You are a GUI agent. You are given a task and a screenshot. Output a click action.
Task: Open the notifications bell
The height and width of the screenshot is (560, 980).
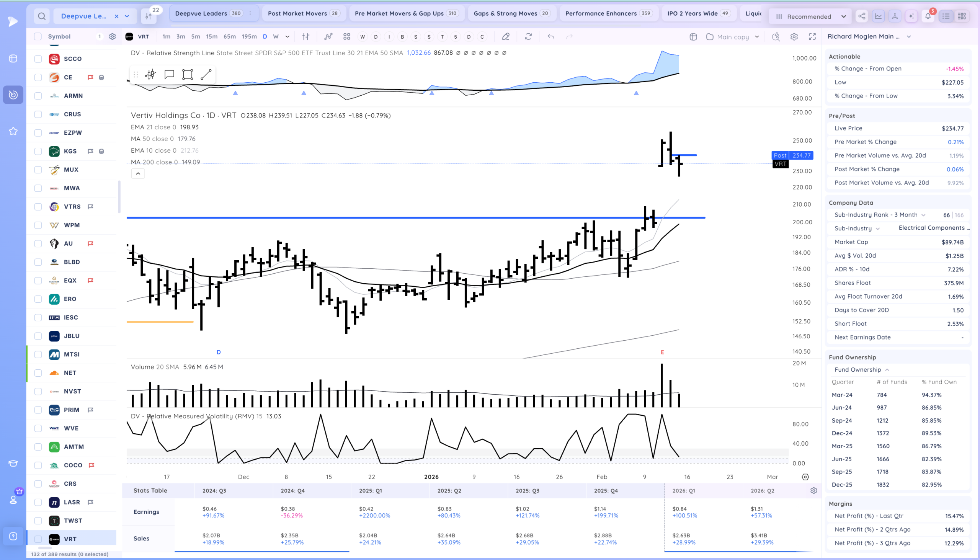point(928,16)
